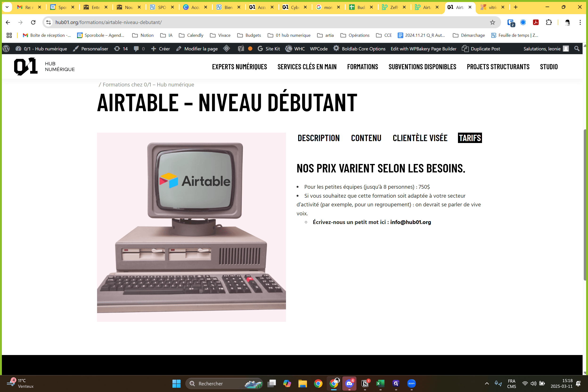Open the WordPress logo admin menu
Image resolution: width=588 pixels, height=392 pixels.
click(x=6, y=49)
